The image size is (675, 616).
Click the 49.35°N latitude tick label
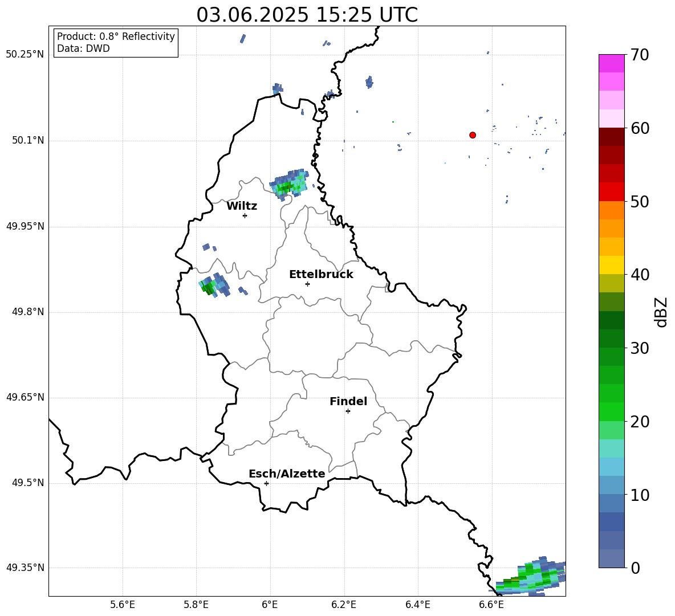[25, 568]
